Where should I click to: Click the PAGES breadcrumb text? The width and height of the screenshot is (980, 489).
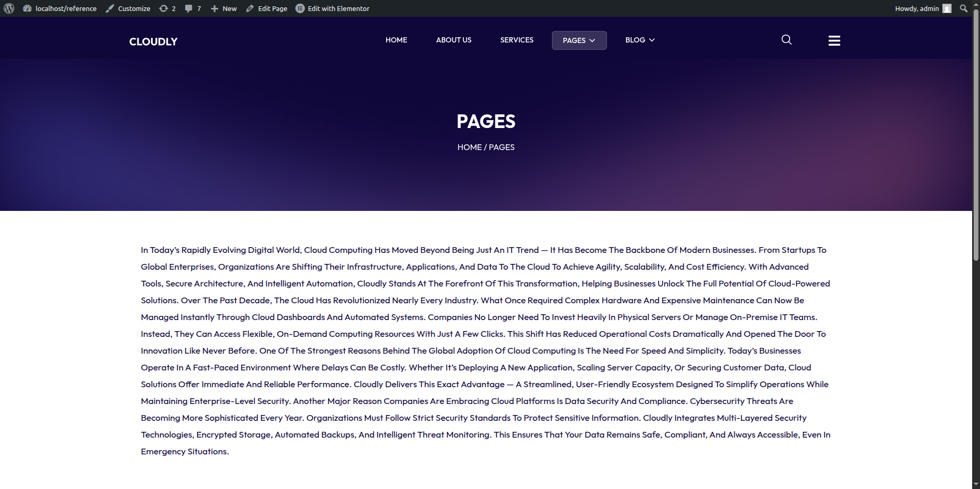click(502, 147)
